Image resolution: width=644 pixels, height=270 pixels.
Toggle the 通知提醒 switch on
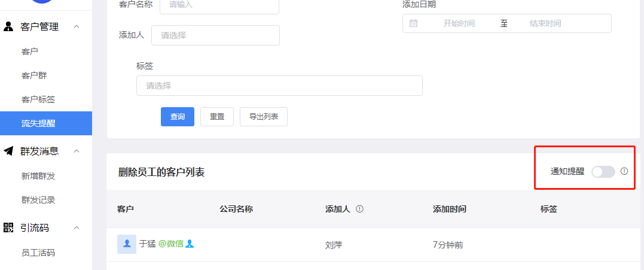click(603, 172)
